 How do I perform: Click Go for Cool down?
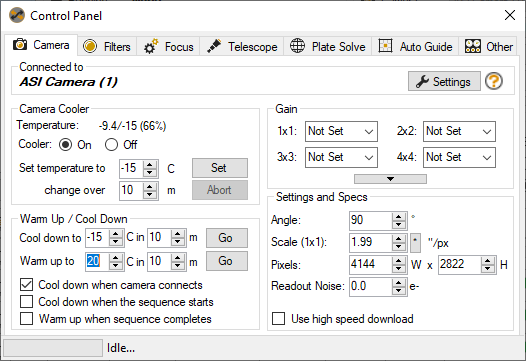coord(227,238)
